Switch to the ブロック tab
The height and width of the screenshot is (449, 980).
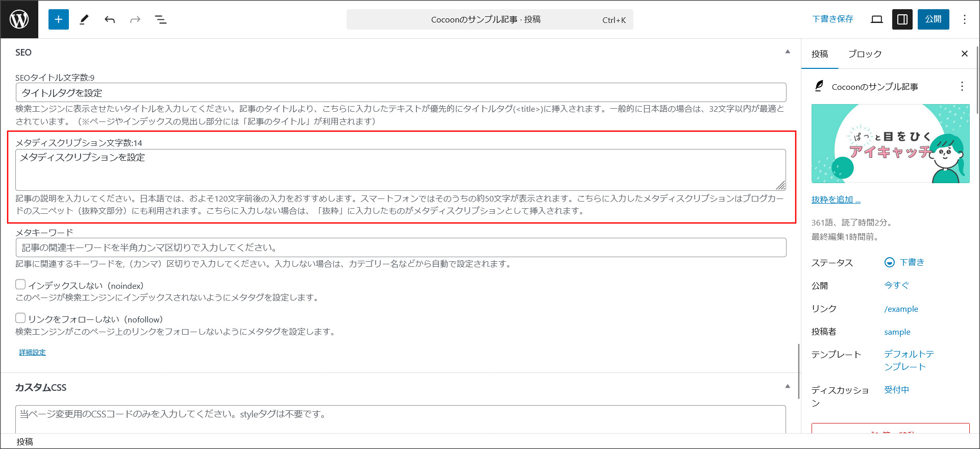pyautogui.click(x=865, y=54)
